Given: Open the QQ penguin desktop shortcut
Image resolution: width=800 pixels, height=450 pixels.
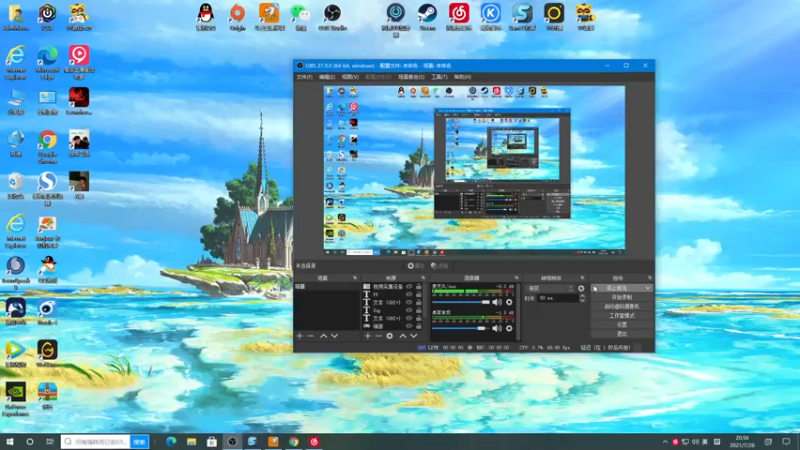Looking at the screenshot, I should [x=206, y=17].
